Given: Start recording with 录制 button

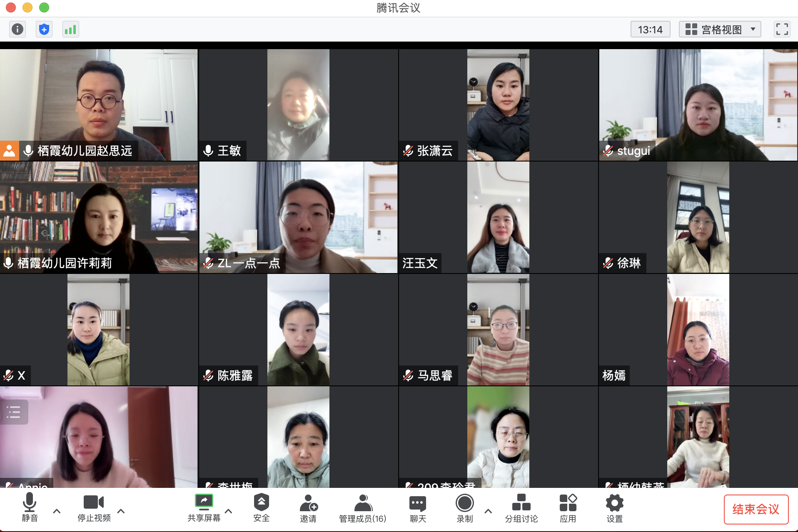Looking at the screenshot, I should tap(464, 507).
